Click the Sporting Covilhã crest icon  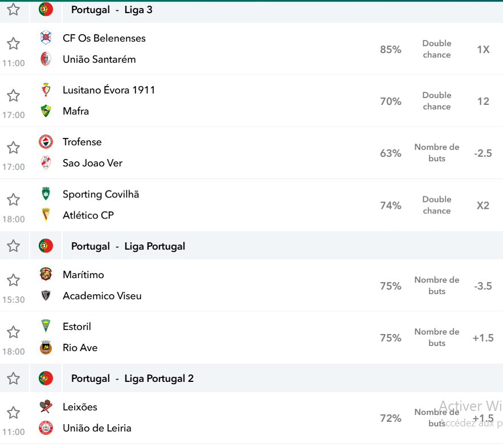(46, 194)
